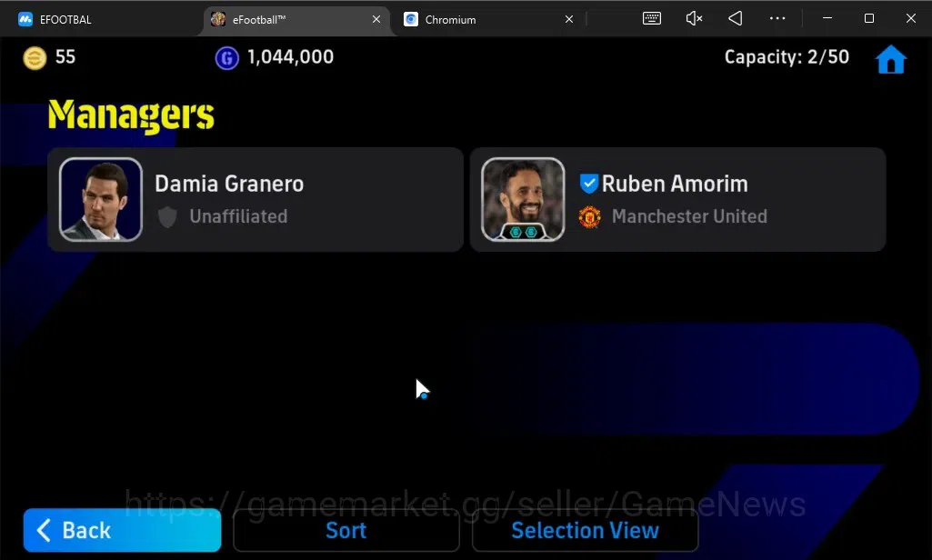
Task: Toggle the muted speaker icon
Action: (694, 18)
